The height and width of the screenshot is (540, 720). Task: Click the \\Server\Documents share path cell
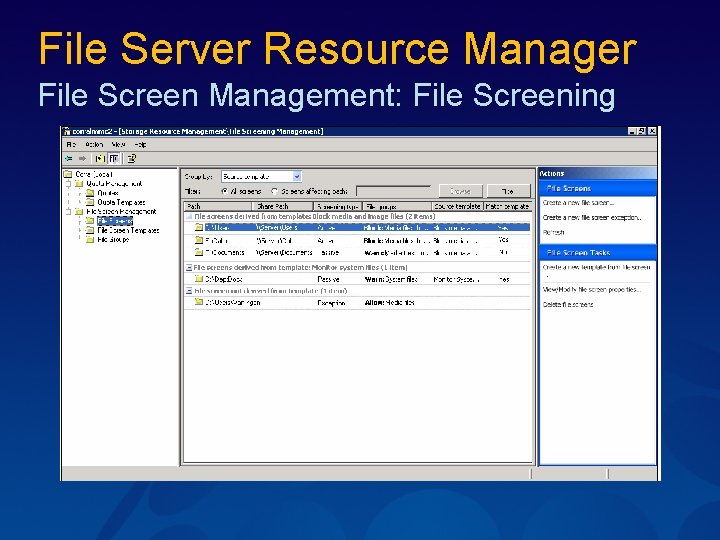(284, 253)
